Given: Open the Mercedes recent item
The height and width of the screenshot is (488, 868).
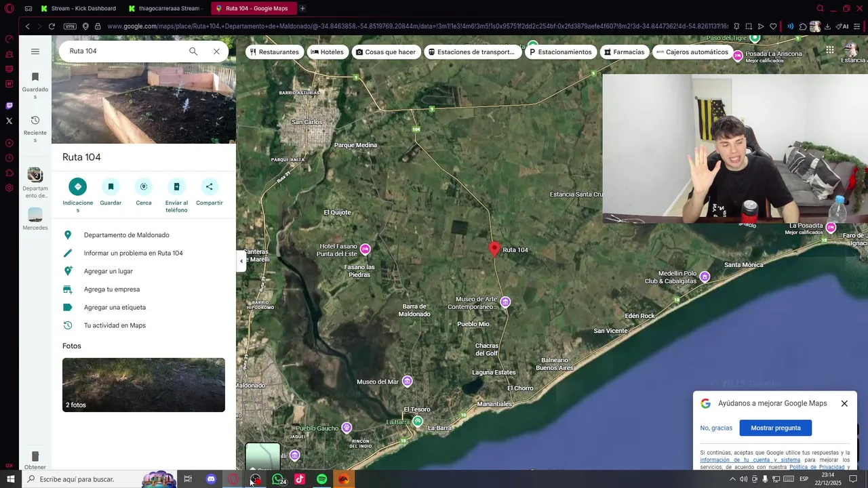Looking at the screenshot, I should [x=35, y=219].
